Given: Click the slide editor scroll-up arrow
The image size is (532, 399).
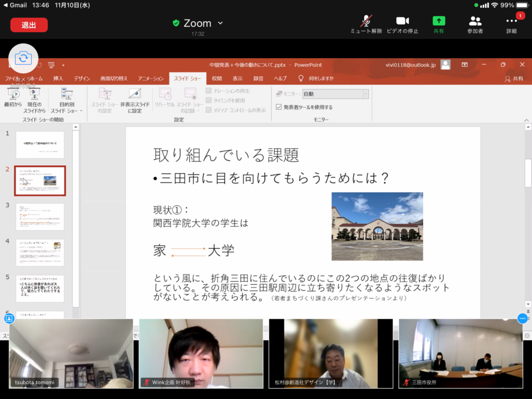Looking at the screenshot, I should (x=528, y=127).
